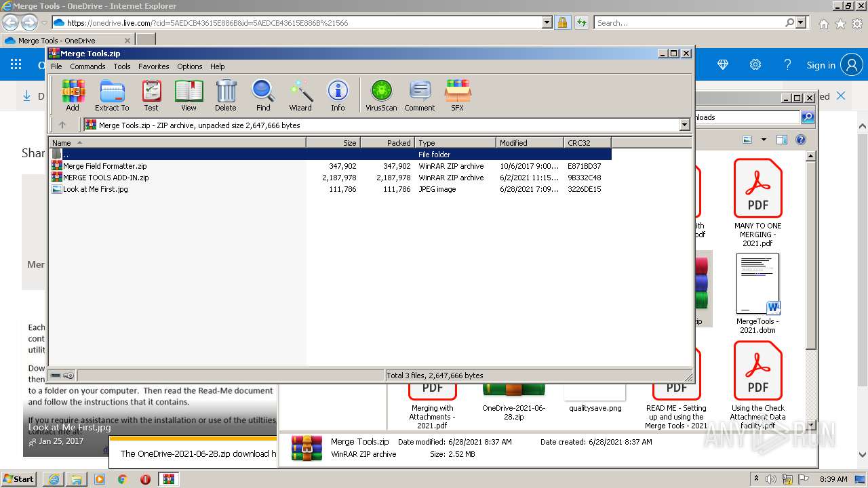868x488 pixels.
Task: Open Internet Explorer from the taskbar
Action: tap(54, 479)
